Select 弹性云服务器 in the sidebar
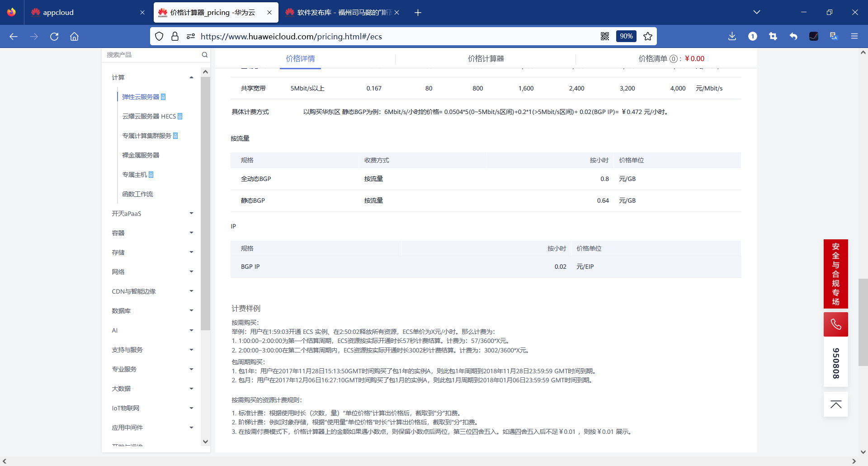This screenshot has height=466, width=868. pos(141,97)
